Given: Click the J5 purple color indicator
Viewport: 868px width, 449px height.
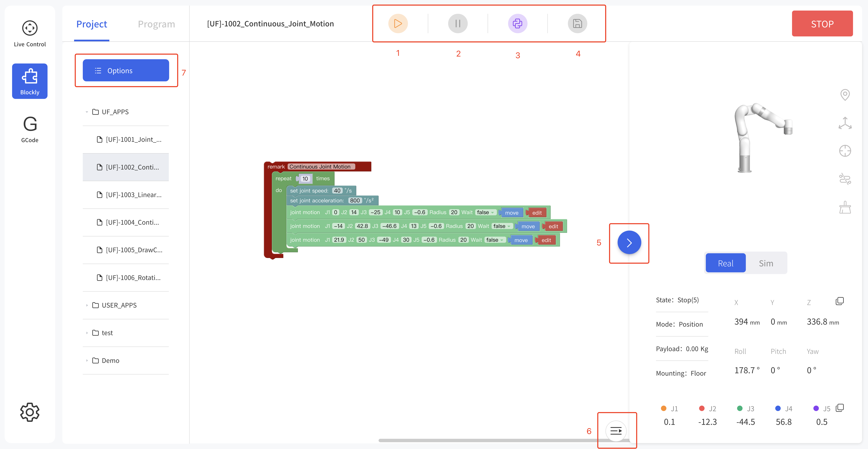Looking at the screenshot, I should 816,408.
